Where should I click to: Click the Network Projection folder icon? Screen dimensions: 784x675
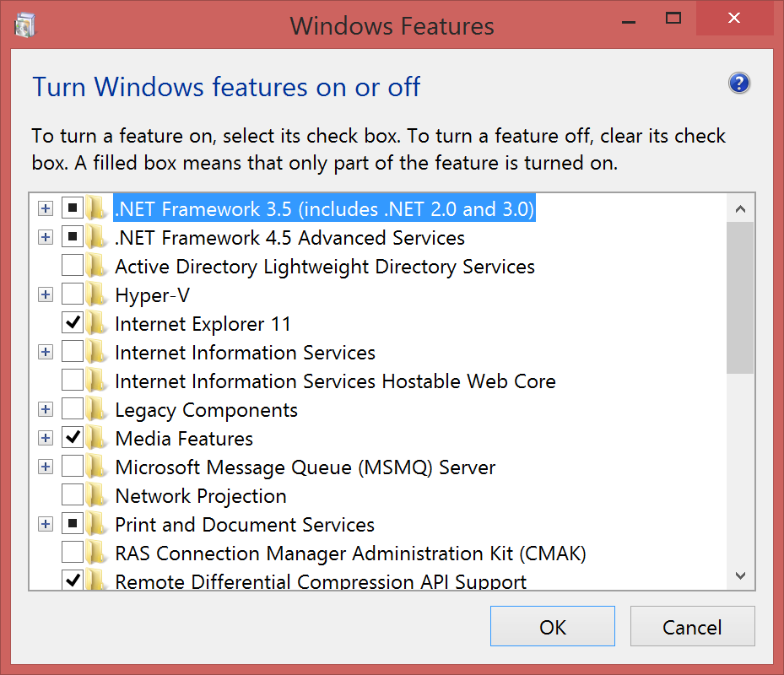pos(95,495)
